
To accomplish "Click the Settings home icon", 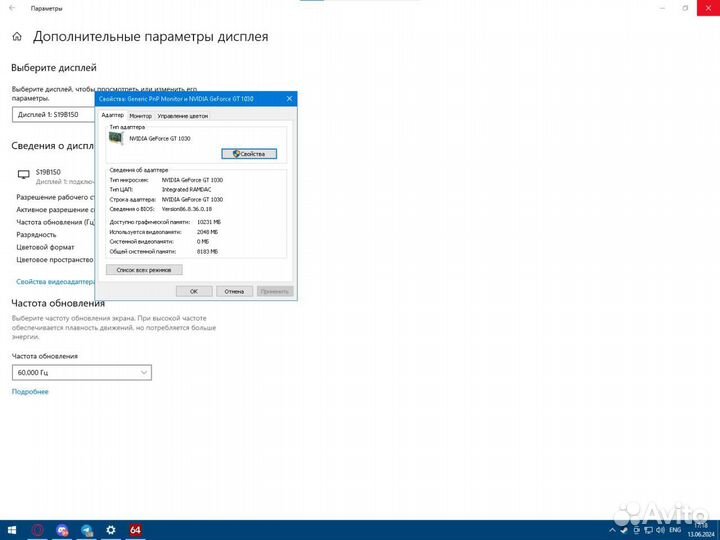I will (x=17, y=37).
